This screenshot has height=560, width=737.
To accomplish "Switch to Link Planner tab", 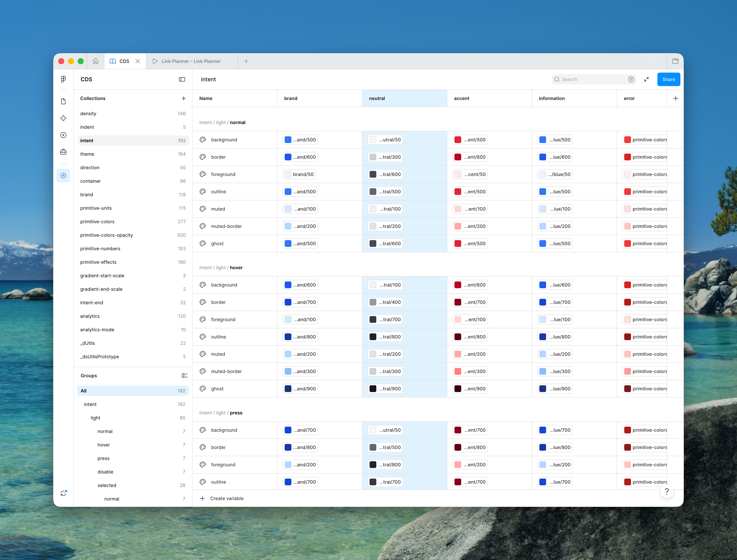I will click(192, 61).
